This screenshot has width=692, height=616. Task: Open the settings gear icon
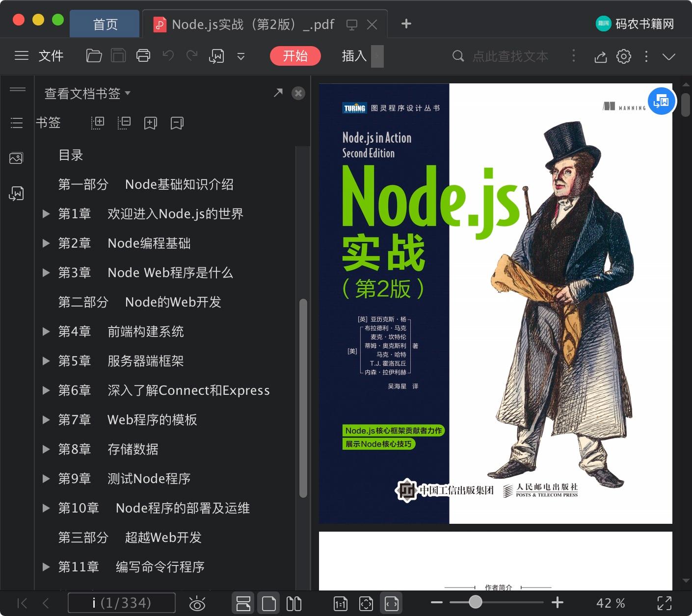624,56
